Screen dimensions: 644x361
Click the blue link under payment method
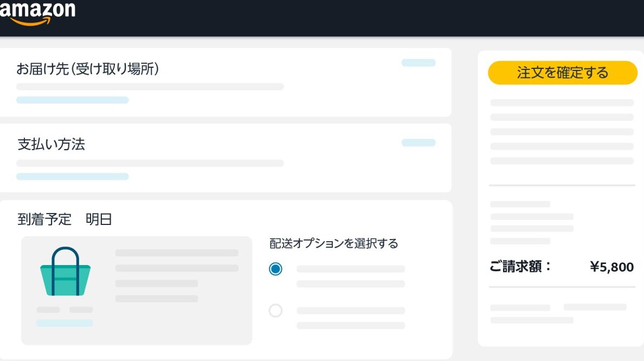(72, 176)
